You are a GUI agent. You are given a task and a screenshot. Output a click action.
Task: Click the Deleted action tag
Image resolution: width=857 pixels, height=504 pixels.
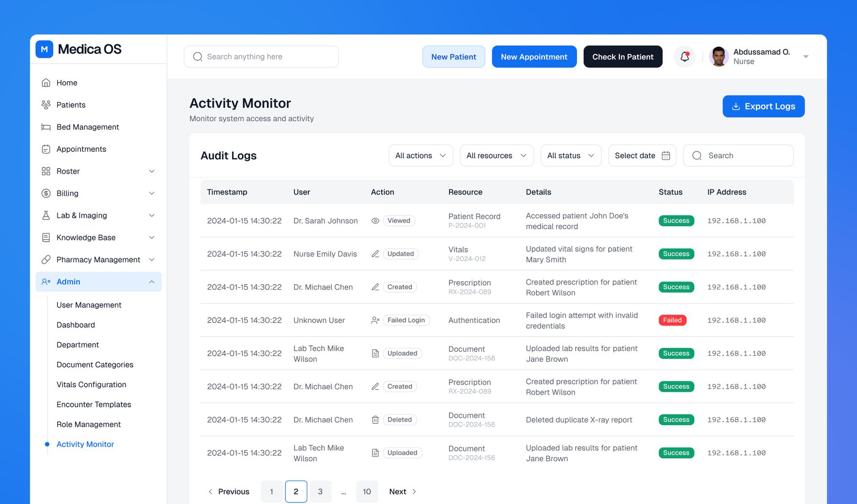(x=400, y=420)
